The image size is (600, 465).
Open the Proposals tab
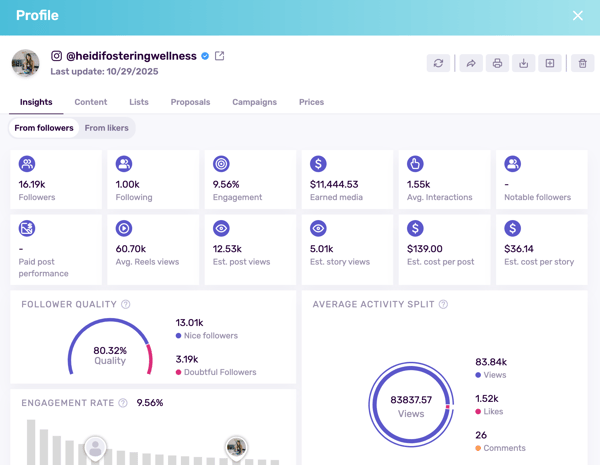click(x=190, y=102)
